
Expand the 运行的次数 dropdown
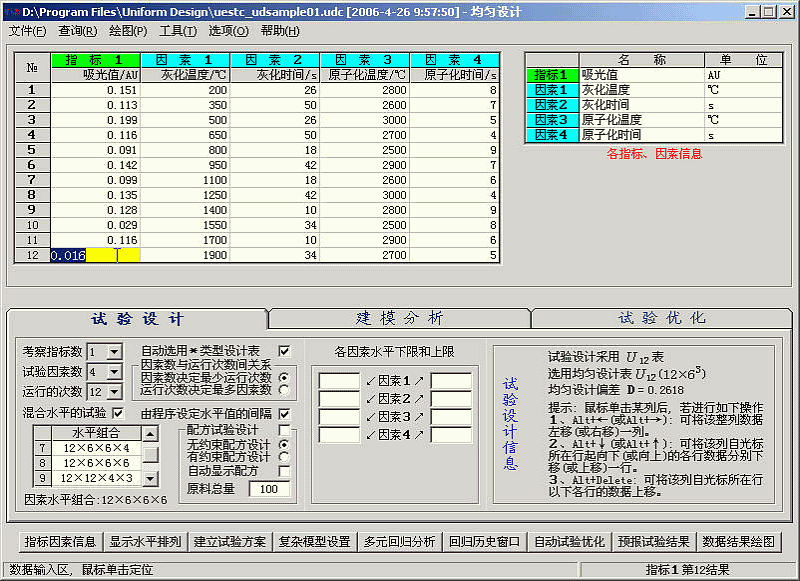(x=113, y=392)
